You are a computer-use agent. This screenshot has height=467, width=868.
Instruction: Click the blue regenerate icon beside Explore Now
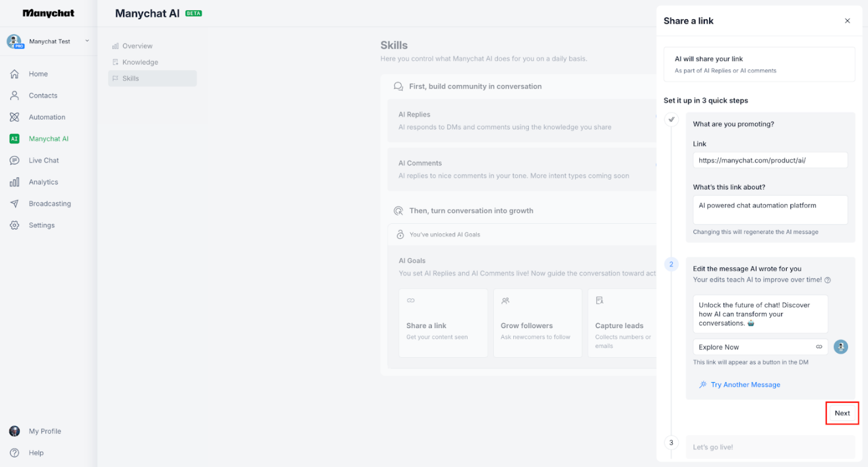(841, 346)
